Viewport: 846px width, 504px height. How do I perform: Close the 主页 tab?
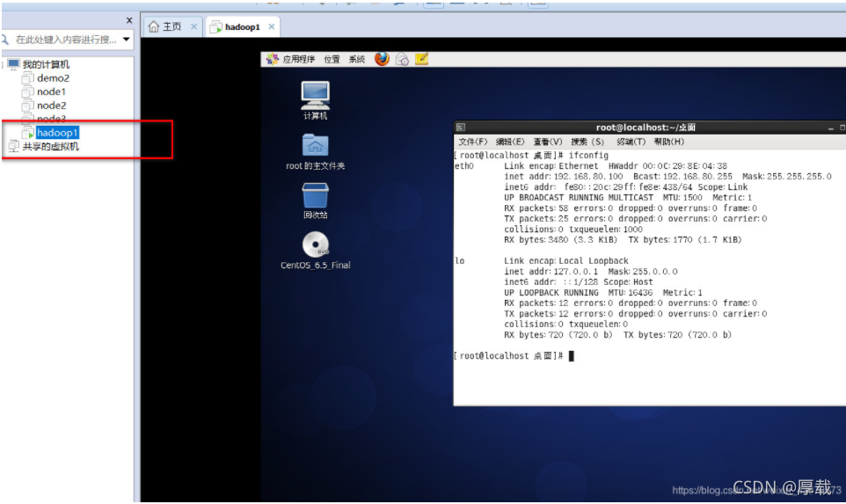tap(193, 26)
